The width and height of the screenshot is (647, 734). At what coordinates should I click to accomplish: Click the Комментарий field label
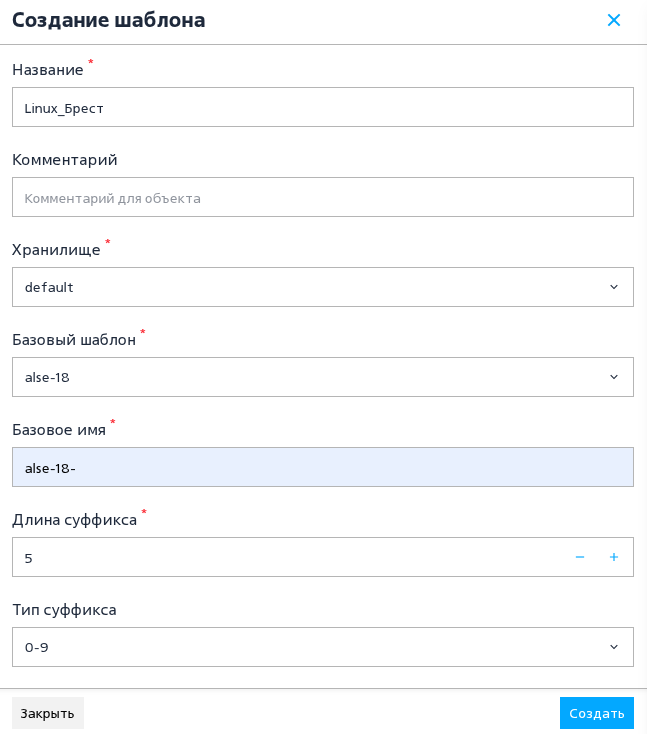tap(65, 160)
